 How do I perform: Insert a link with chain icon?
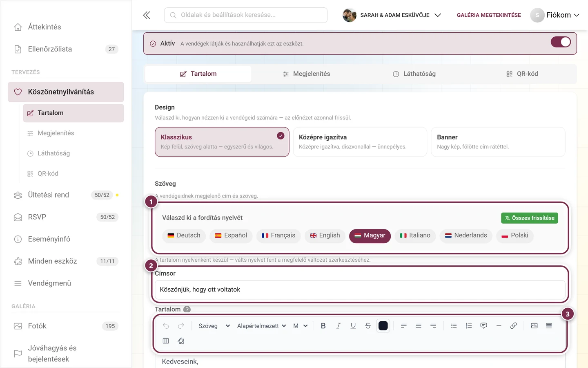coord(514,326)
